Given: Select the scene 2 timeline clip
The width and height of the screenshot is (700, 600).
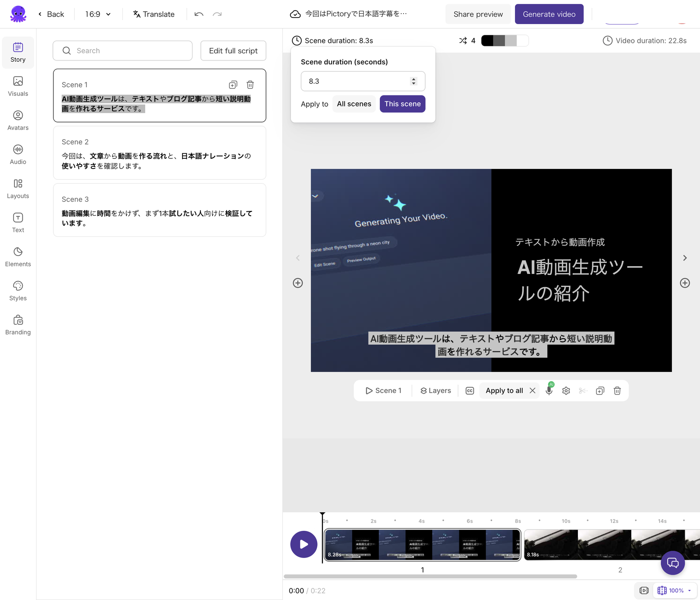Looking at the screenshot, I should tap(612, 545).
